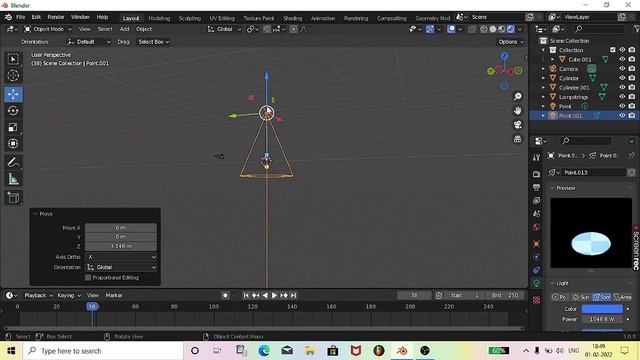The height and width of the screenshot is (360, 640).
Task: Open the Object properties tab
Action: tap(536, 244)
